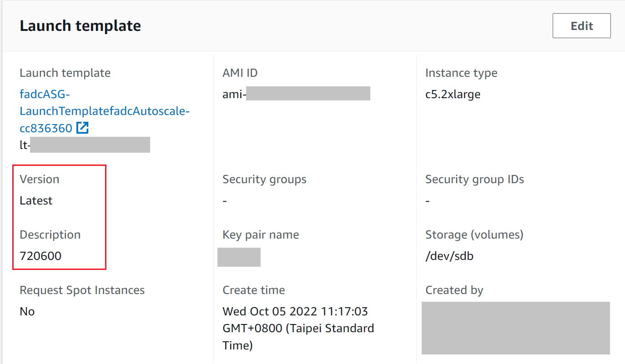Select the redacted AMI ID value
The image size is (625, 364).
307,95
